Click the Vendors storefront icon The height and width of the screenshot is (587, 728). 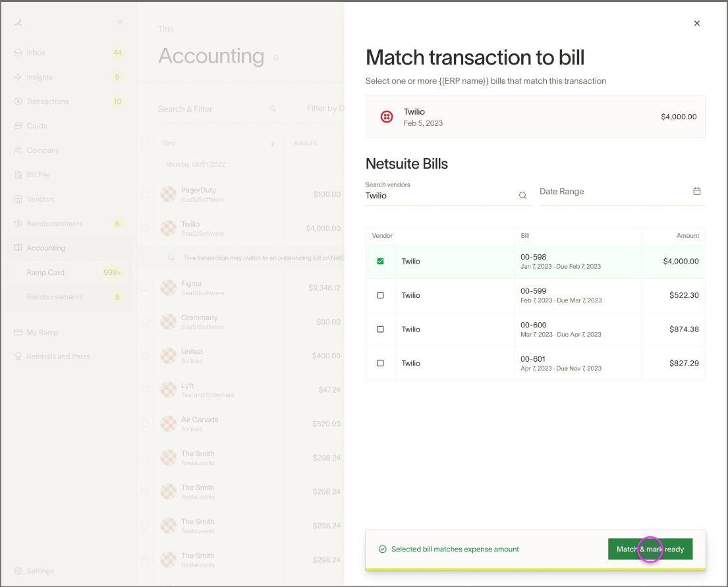pyautogui.click(x=18, y=199)
